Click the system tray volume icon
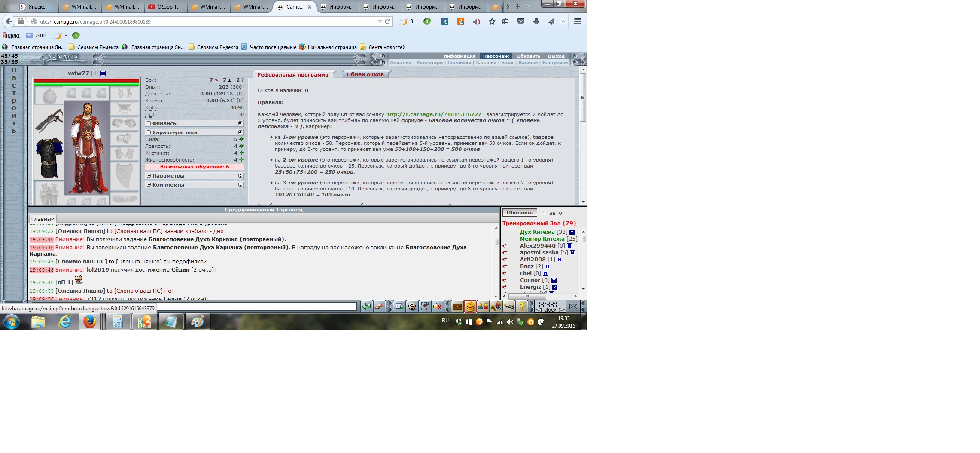 510,322
